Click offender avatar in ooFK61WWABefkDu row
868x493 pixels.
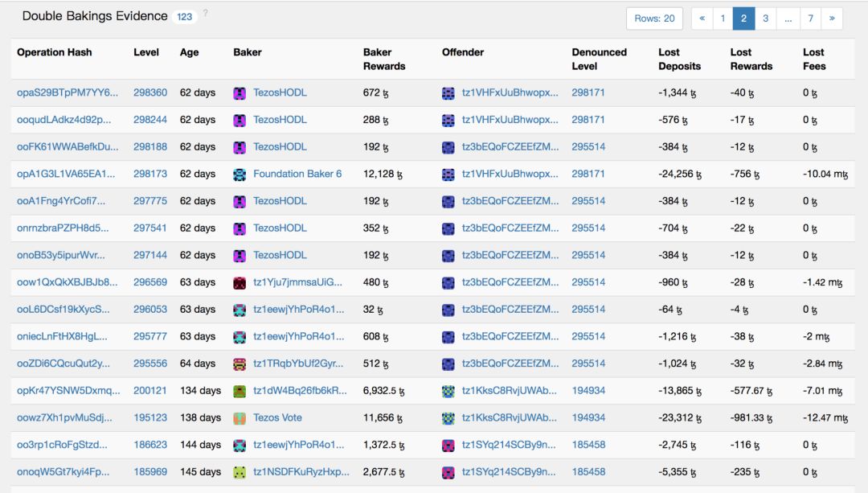click(x=448, y=147)
